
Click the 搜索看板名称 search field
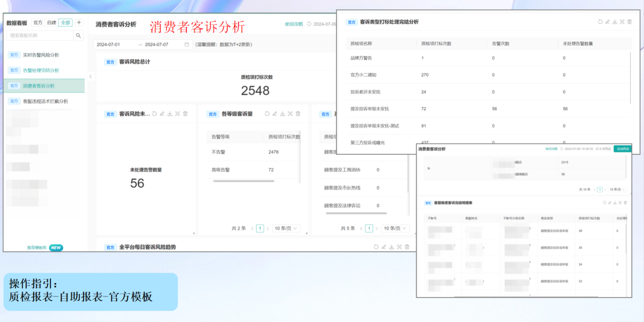[x=40, y=35]
